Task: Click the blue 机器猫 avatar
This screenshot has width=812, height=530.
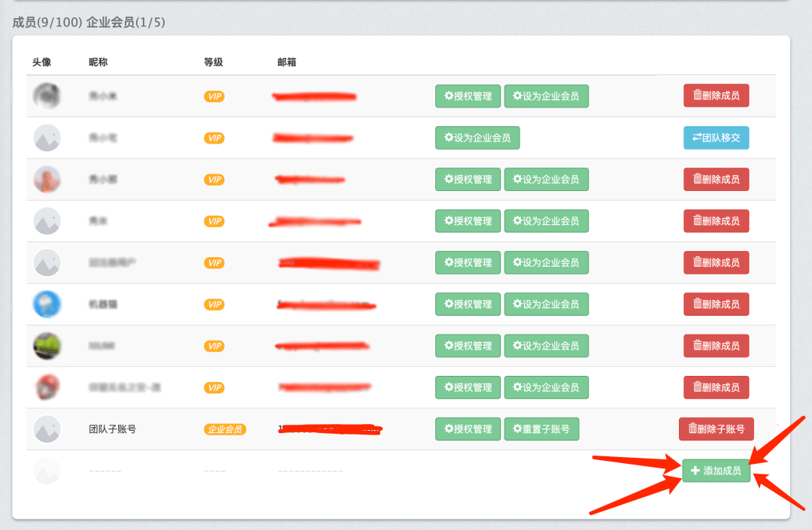Action: [x=47, y=304]
